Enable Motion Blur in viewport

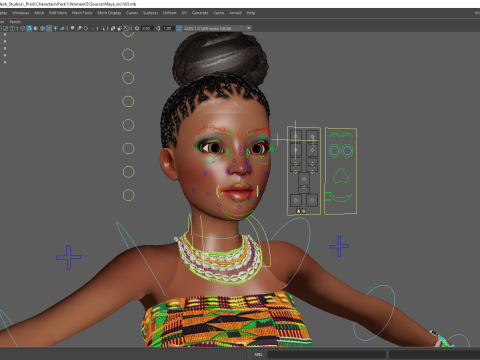pyautogui.click(x=79, y=28)
